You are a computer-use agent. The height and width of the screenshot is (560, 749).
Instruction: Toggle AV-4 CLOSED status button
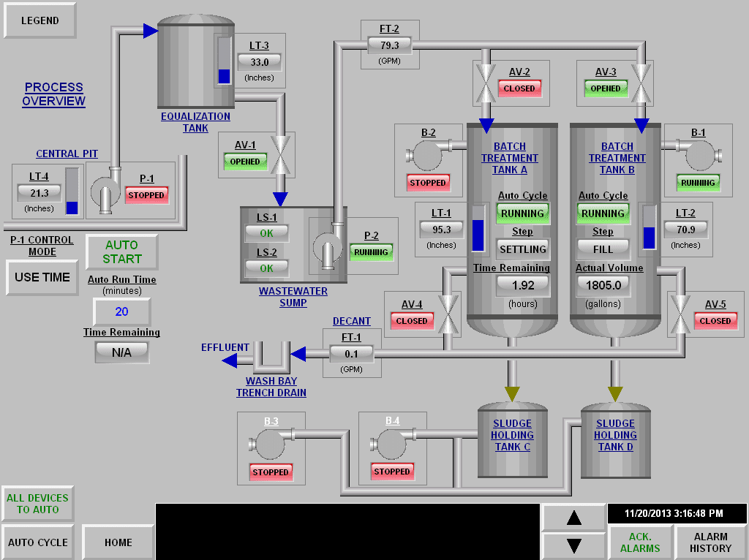click(x=412, y=321)
